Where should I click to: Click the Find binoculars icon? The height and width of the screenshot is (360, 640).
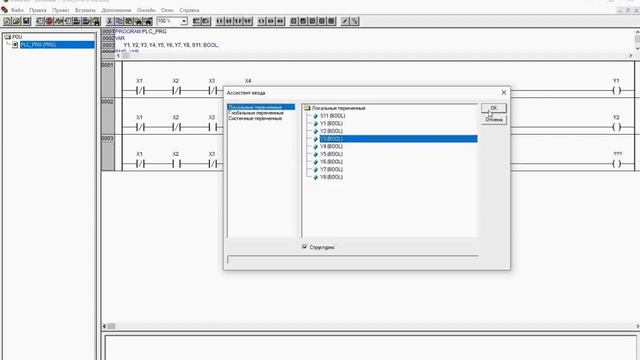click(138, 21)
